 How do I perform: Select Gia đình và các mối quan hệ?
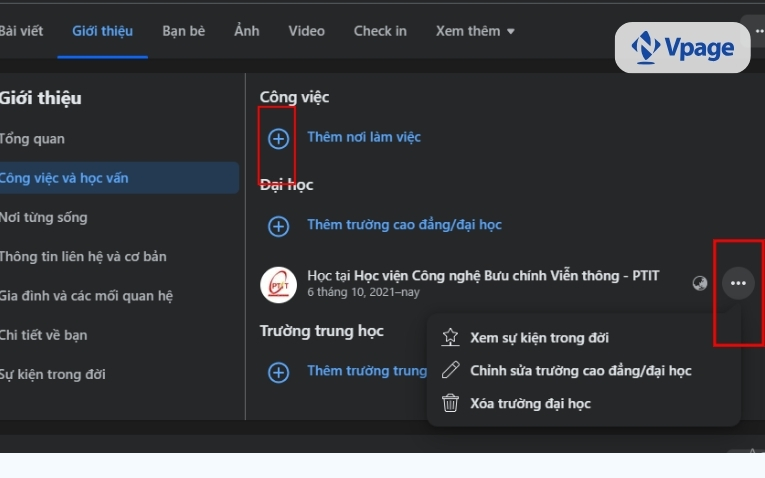[x=86, y=296]
